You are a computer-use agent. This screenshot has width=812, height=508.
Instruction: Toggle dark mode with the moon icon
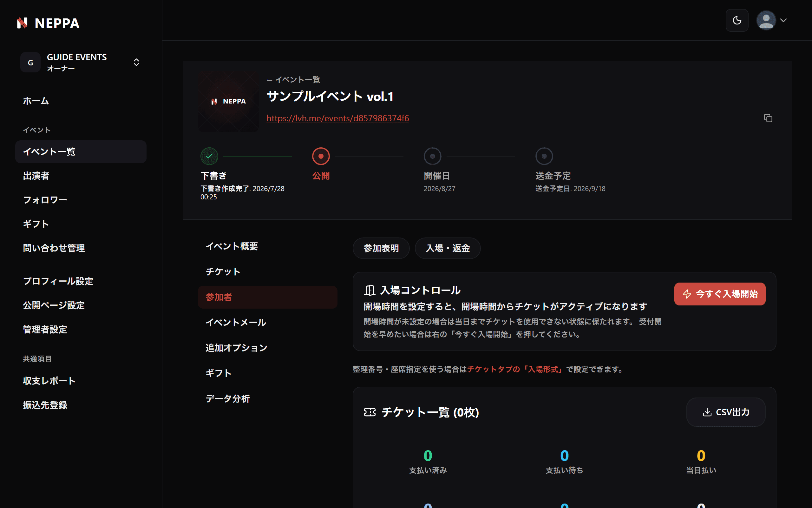pos(737,21)
